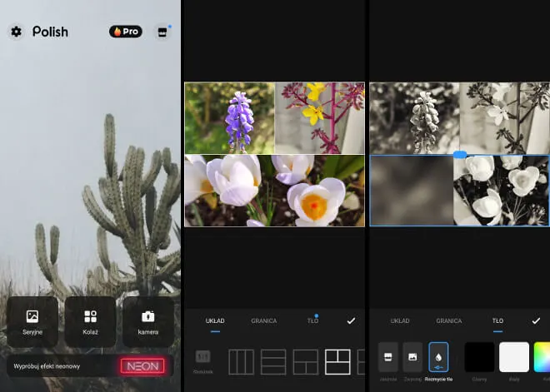Select the three-row layout template

(x=273, y=361)
